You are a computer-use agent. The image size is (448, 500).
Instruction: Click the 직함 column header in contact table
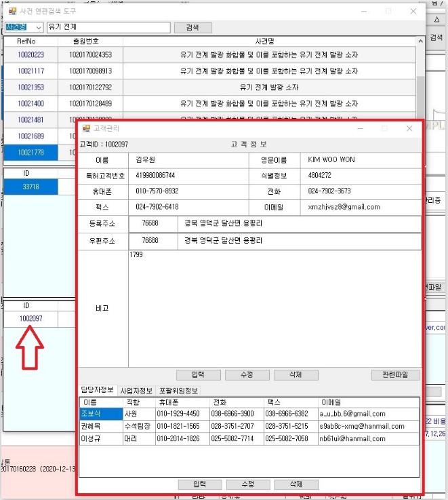coord(139,402)
